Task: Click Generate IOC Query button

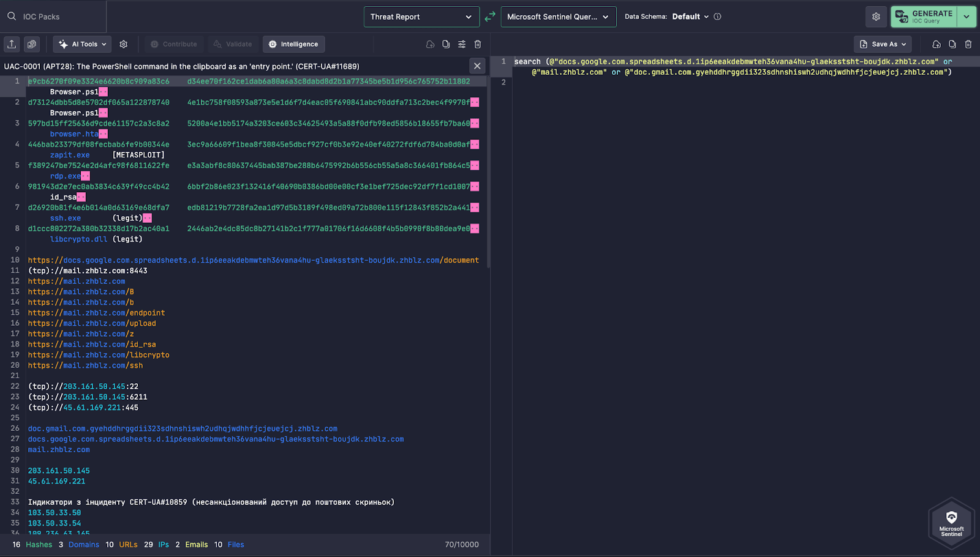Action: (x=924, y=17)
